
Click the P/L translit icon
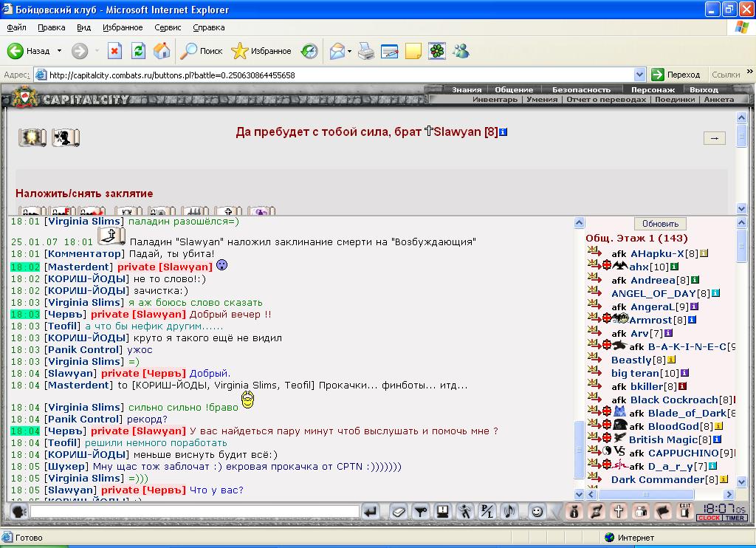point(487,511)
